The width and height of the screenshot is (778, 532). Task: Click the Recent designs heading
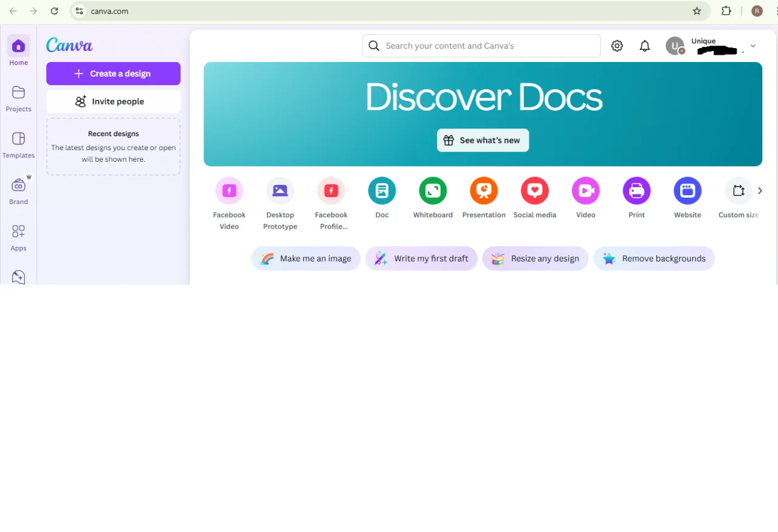113,134
